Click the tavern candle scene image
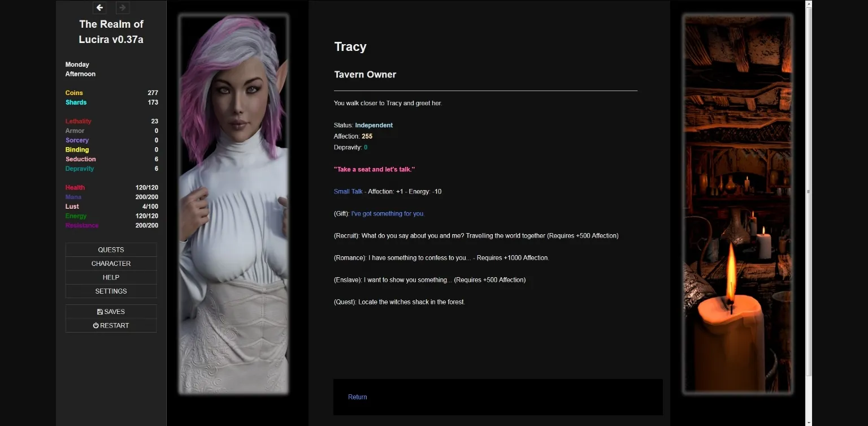 pos(737,204)
